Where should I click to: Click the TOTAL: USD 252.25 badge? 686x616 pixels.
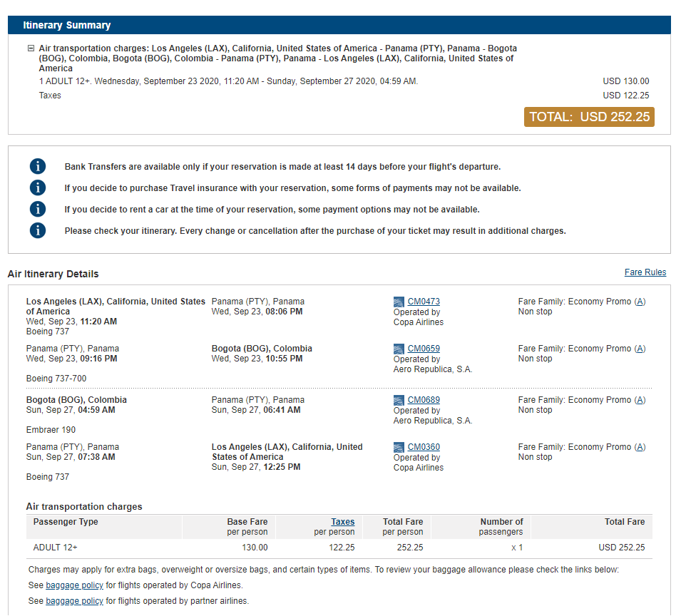[589, 117]
